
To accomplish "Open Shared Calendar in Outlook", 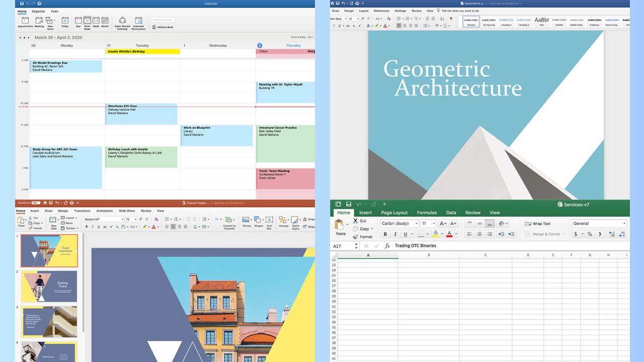I will (x=122, y=23).
